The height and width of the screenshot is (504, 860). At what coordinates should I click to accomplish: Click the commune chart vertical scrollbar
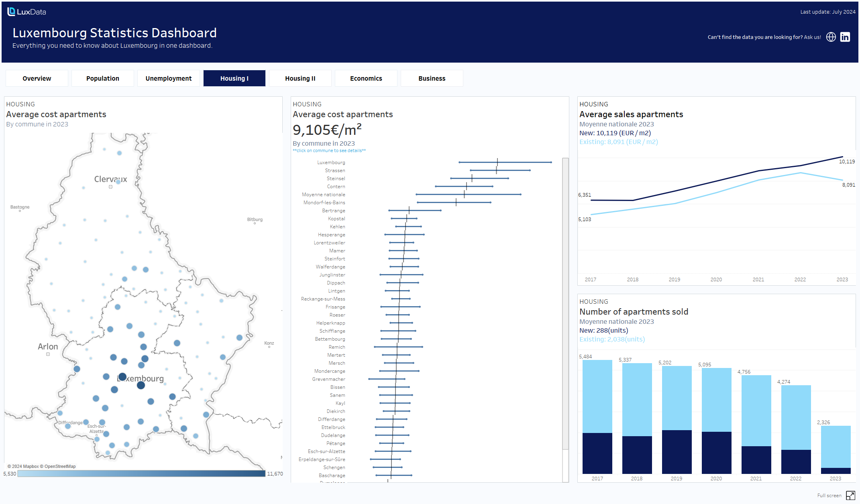coord(565,303)
